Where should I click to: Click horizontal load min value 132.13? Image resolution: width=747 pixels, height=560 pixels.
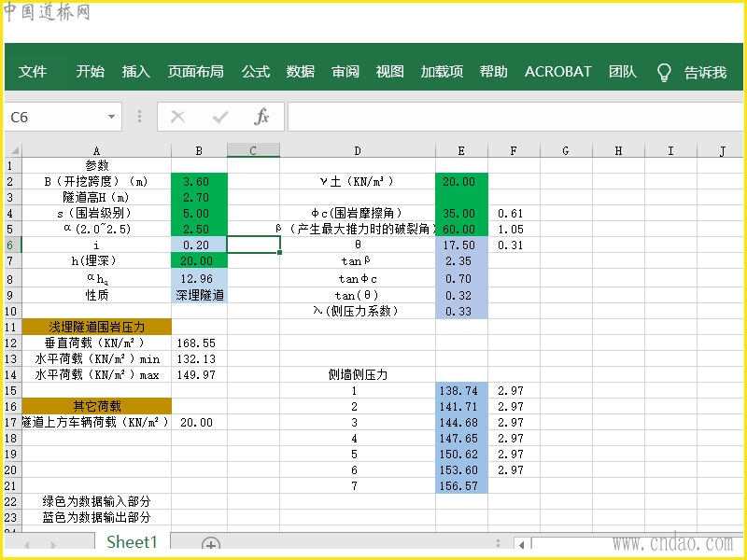pyautogui.click(x=199, y=358)
